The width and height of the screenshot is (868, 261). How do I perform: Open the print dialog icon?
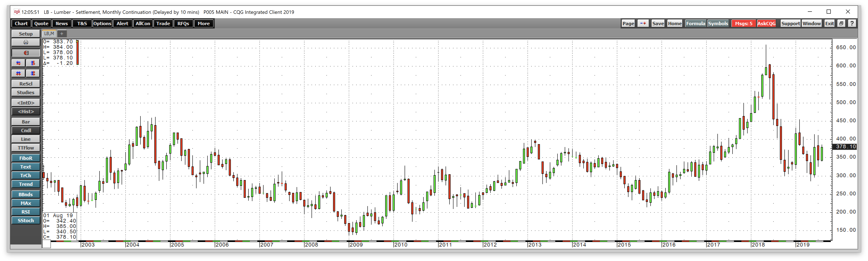(25, 42)
